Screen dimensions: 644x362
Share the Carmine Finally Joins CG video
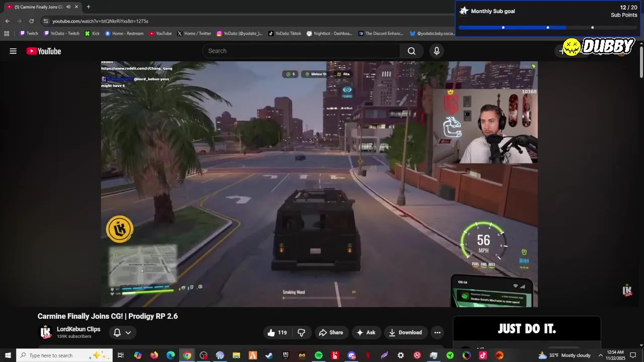pos(331,332)
